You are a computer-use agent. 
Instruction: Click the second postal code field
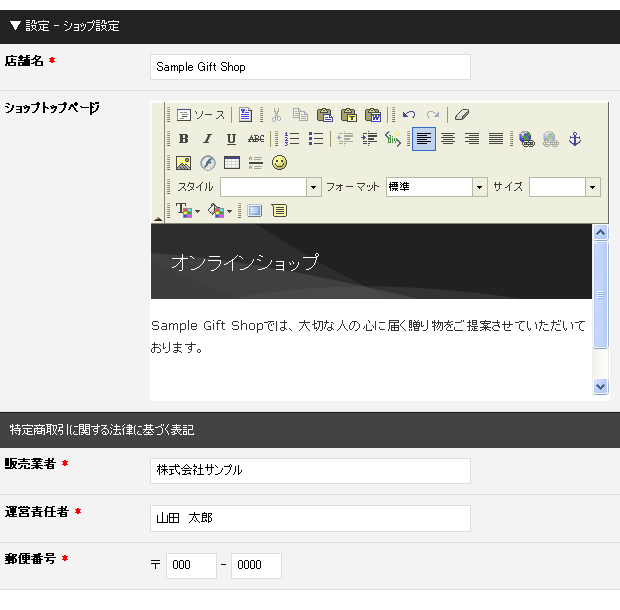click(256, 566)
